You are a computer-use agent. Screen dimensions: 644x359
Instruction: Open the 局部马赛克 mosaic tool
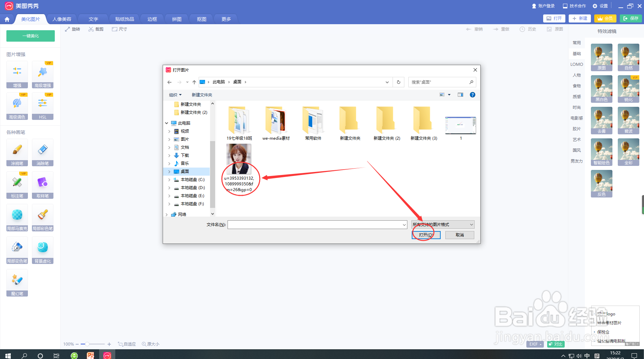coord(17,218)
